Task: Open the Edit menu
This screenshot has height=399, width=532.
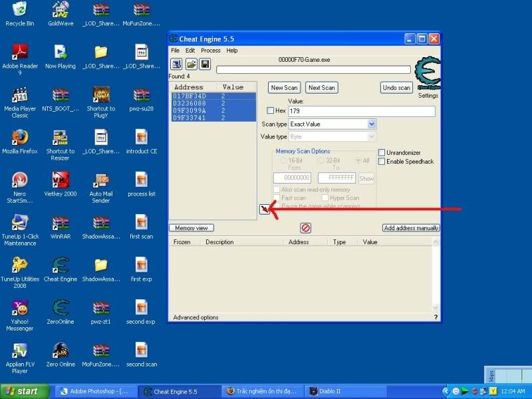Action: [190, 51]
